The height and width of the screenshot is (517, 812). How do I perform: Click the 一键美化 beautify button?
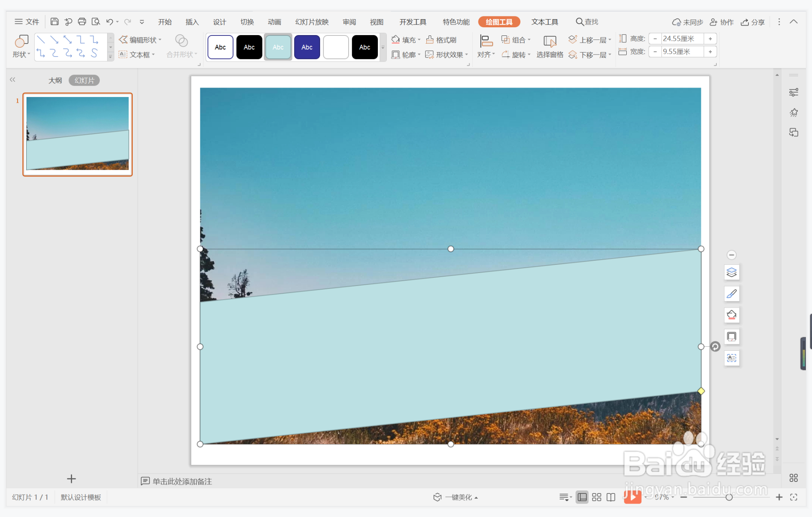[455, 497]
